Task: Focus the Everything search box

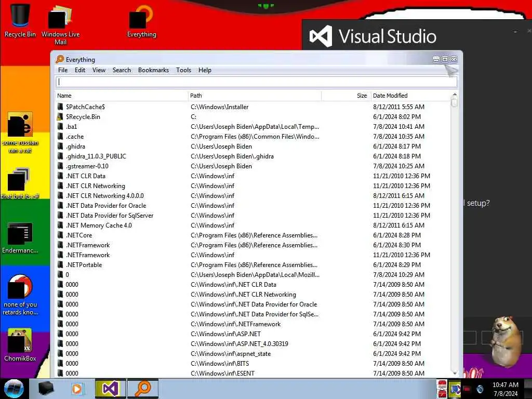Action: tap(257, 82)
